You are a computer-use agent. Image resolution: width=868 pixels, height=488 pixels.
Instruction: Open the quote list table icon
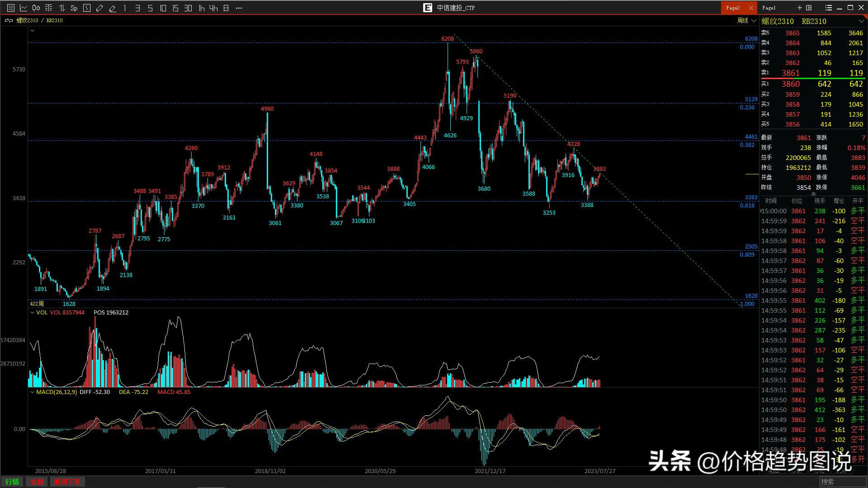pos(11,8)
